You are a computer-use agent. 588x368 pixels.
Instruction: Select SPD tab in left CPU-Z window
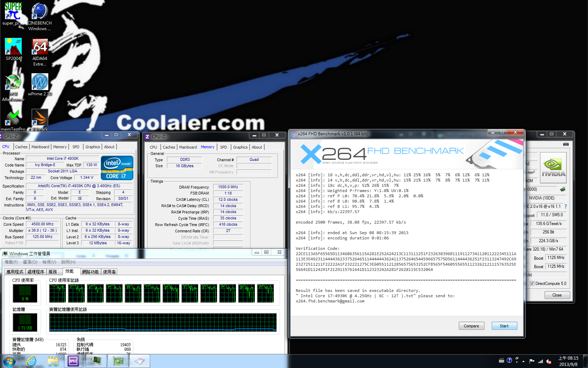[76, 147]
